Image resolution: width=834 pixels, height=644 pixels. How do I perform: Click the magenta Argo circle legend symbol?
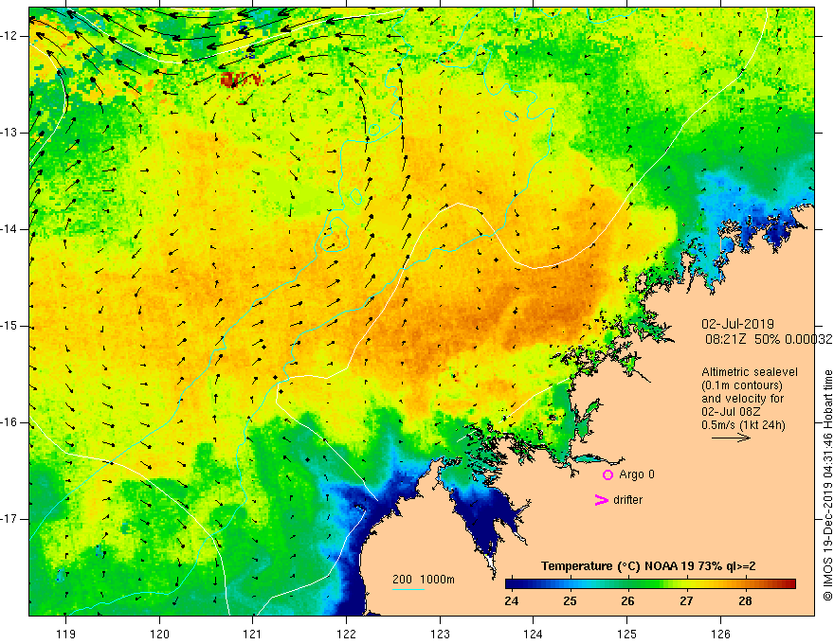pyautogui.click(x=607, y=474)
